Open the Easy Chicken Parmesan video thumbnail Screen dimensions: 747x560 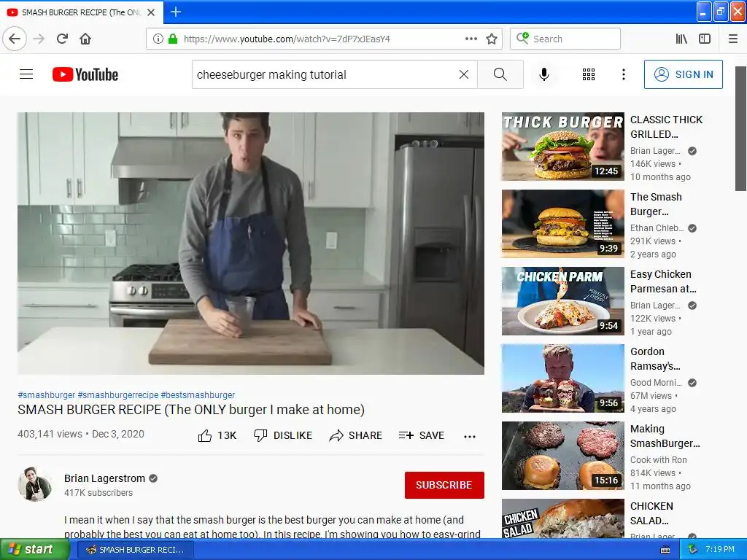tap(562, 301)
